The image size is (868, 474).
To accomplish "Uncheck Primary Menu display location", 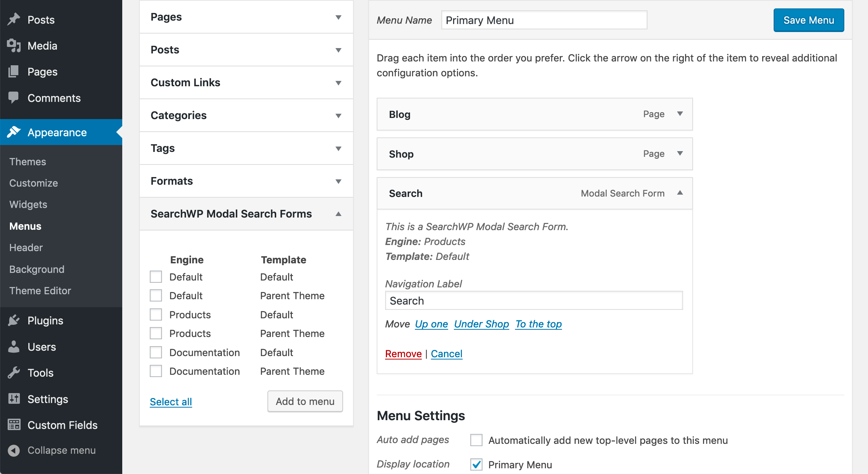I will coord(476,464).
